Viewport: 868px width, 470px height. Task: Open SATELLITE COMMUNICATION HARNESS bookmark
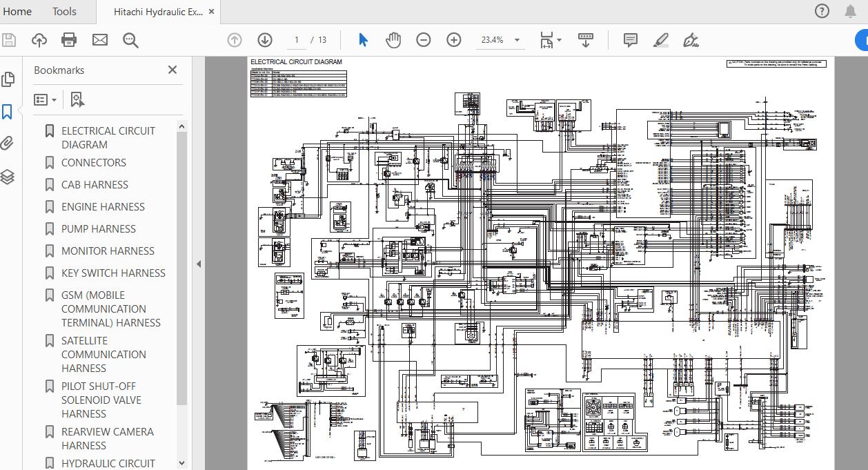point(103,354)
